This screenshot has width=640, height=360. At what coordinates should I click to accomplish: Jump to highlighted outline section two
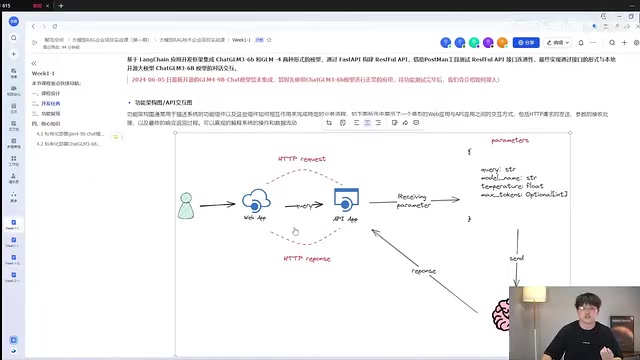pyautogui.click(x=46, y=104)
